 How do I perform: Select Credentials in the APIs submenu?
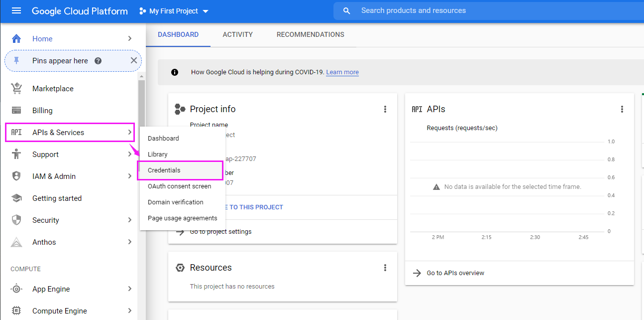pyautogui.click(x=180, y=170)
